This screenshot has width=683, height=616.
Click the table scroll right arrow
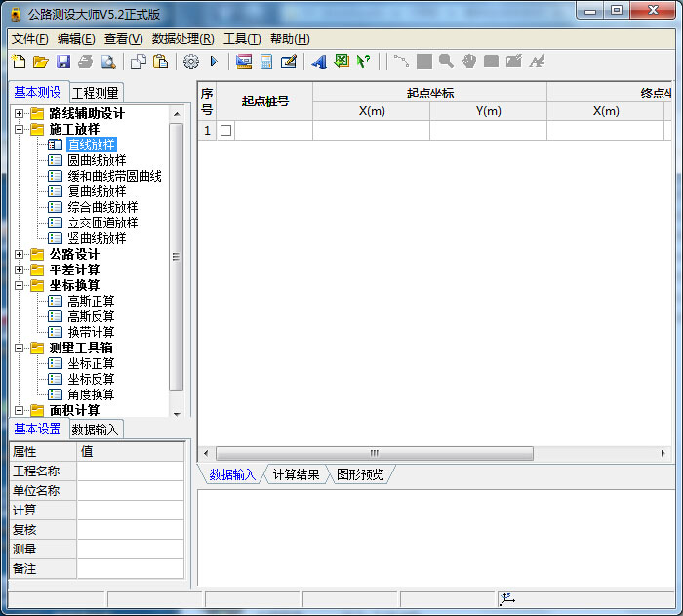[x=663, y=453]
